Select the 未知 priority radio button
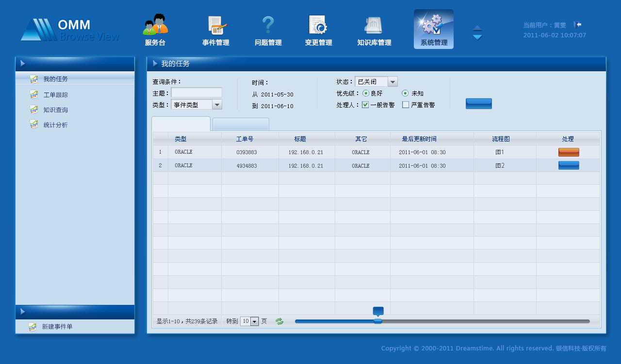This screenshot has width=621, height=364. pos(405,93)
